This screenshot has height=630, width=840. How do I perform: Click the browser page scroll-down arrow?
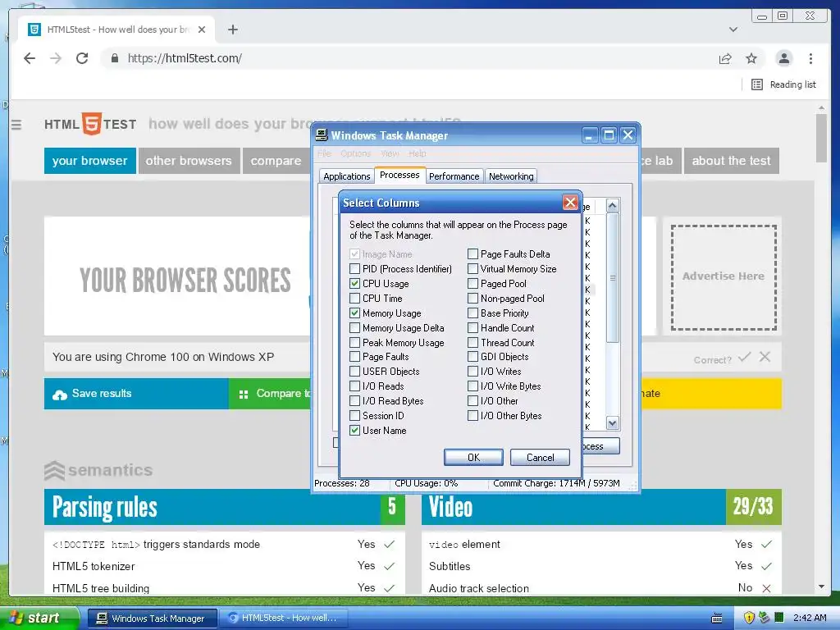tap(822, 587)
